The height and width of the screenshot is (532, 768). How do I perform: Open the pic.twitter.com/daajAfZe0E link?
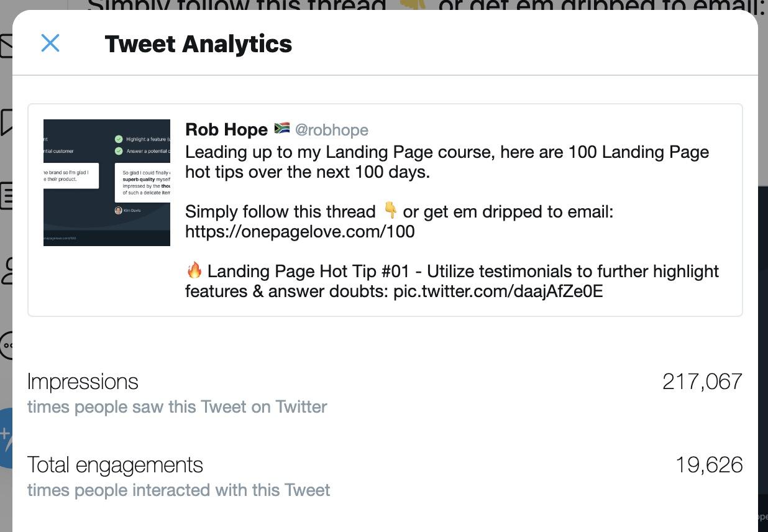498,291
